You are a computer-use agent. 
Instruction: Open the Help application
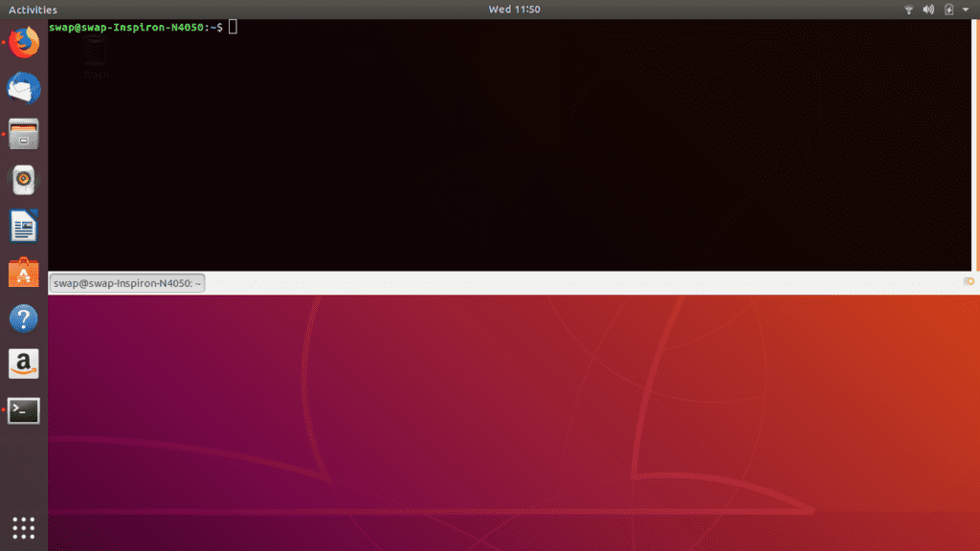pyautogui.click(x=22, y=319)
